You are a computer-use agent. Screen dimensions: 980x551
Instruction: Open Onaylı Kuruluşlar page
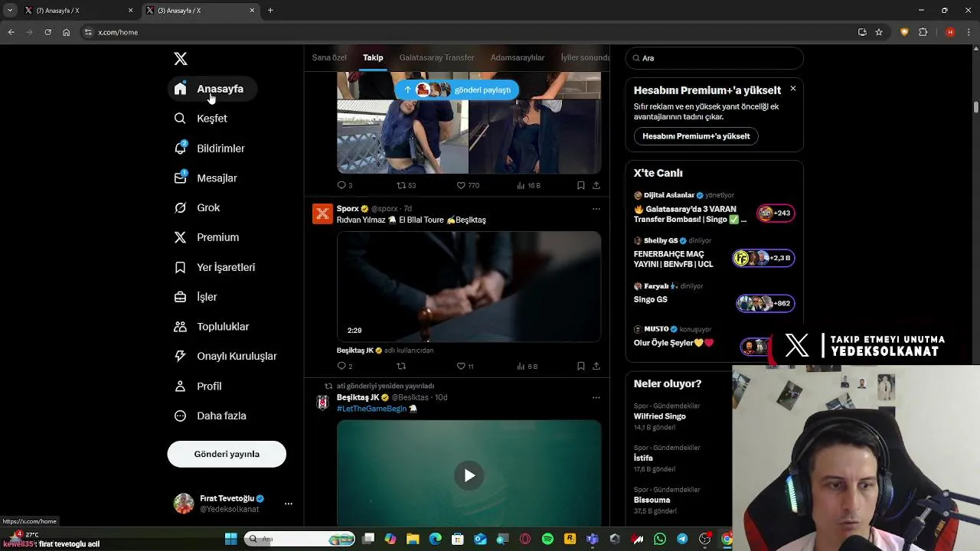[x=226, y=357]
